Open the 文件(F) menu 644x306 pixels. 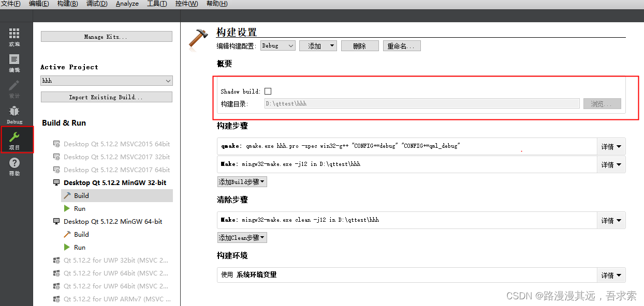click(x=11, y=4)
